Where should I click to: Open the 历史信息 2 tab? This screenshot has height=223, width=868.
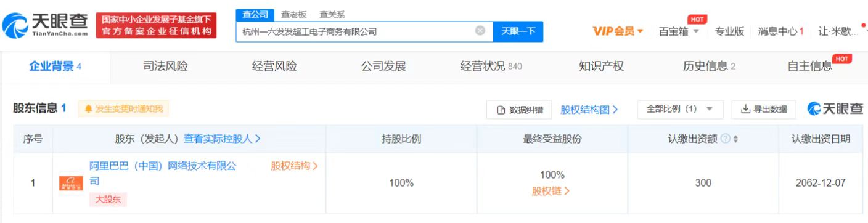click(x=709, y=67)
